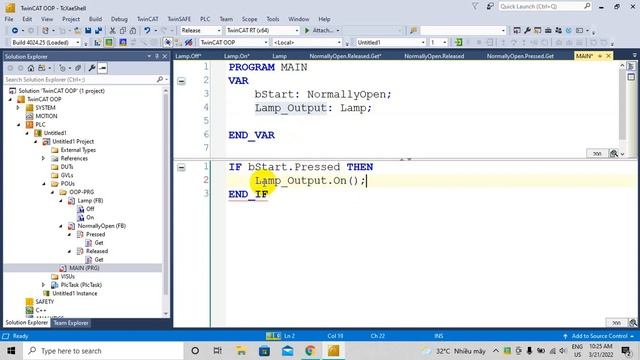640x360 pixels.
Task: Toggle Preview Selected Items in Solution Explorer
Action: [x=102, y=68]
